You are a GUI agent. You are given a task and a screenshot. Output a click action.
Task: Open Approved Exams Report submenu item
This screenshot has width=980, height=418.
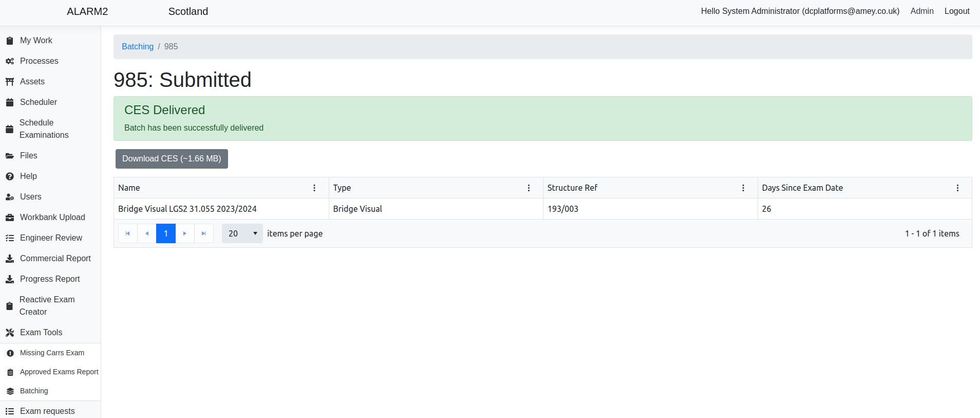click(59, 372)
